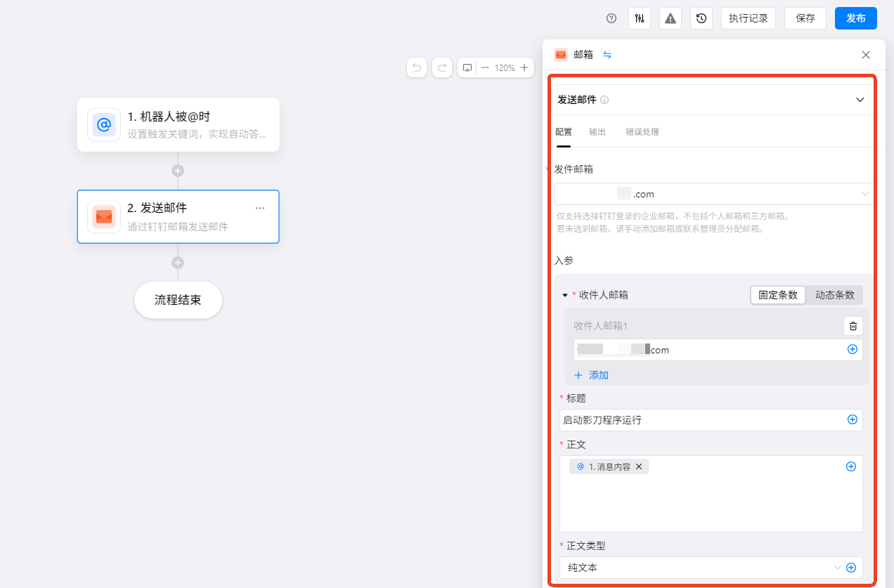Viewport: 894px width, 588px height.
Task: Collapse the 收件人邮箱 parameter group
Action: click(x=565, y=295)
